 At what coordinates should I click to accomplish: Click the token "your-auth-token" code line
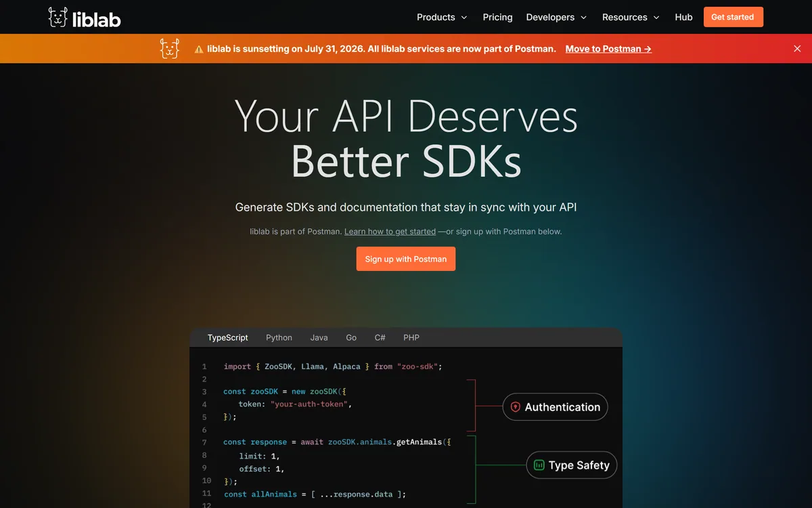point(295,404)
